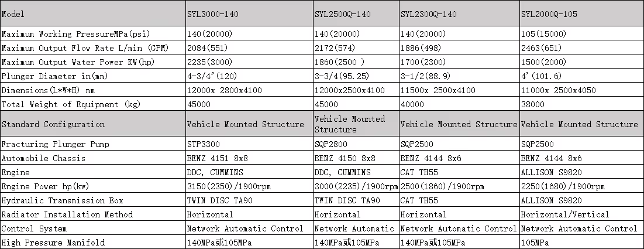The height and width of the screenshot is (249, 644).
Task: Select the High Pressure Manifold row label
Action: tap(47, 243)
